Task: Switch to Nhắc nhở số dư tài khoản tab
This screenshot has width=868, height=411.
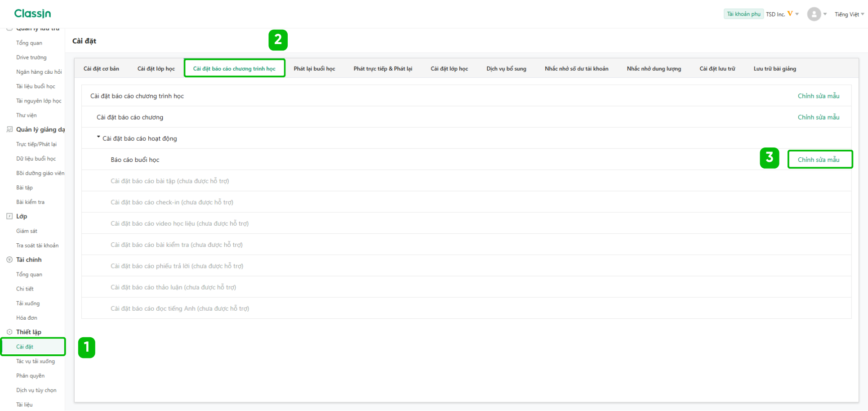Action: click(576, 69)
